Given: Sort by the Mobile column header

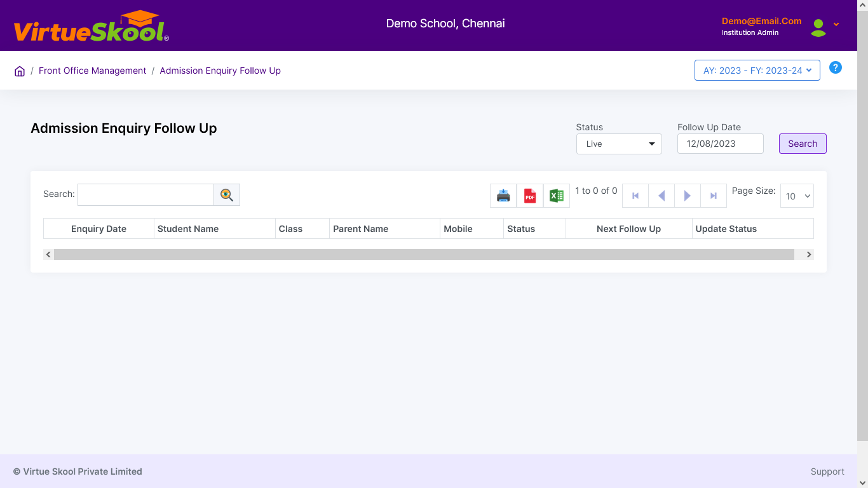Looking at the screenshot, I should tap(472, 229).
